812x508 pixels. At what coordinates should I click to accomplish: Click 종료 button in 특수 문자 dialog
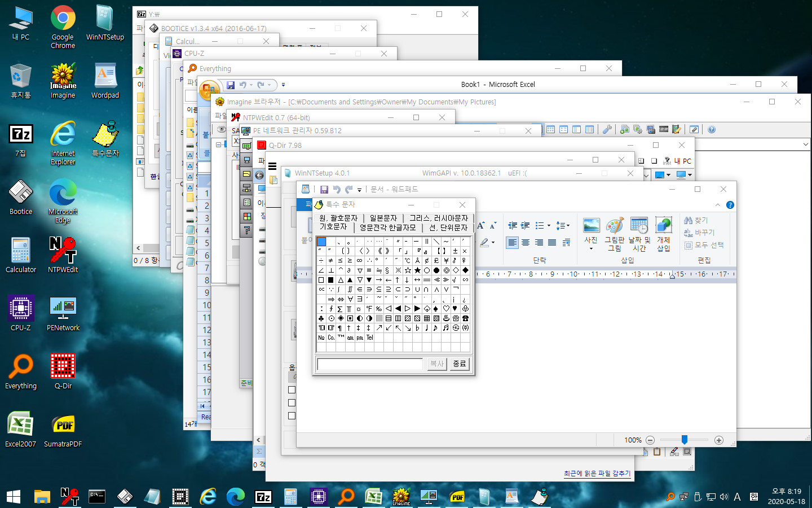point(460,364)
